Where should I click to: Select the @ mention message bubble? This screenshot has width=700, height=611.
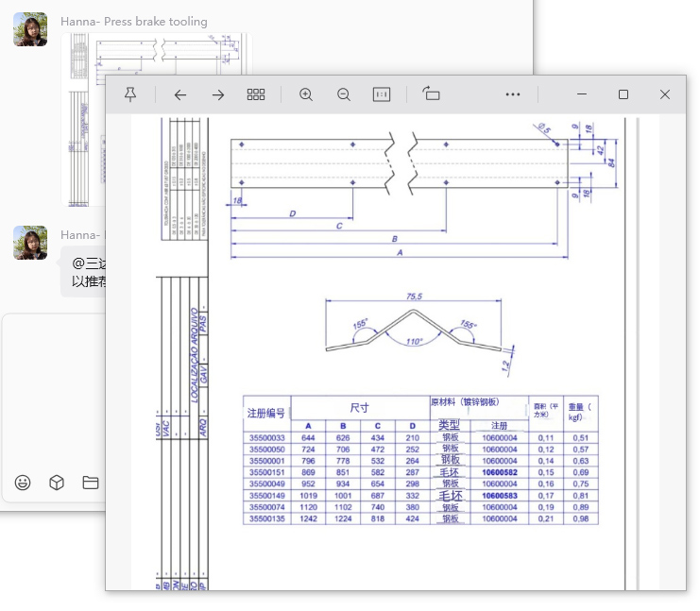pos(85,272)
